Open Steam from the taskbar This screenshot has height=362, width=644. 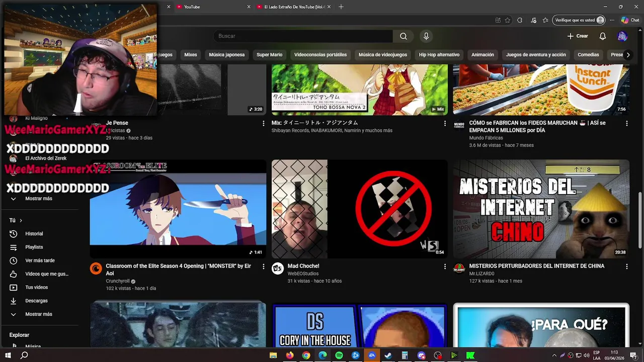(x=388, y=355)
